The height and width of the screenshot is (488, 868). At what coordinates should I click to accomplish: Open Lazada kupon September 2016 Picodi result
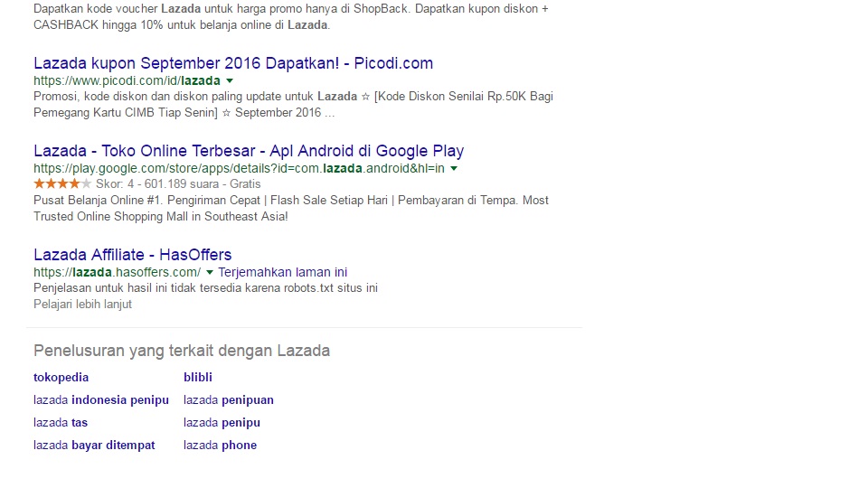pos(233,63)
